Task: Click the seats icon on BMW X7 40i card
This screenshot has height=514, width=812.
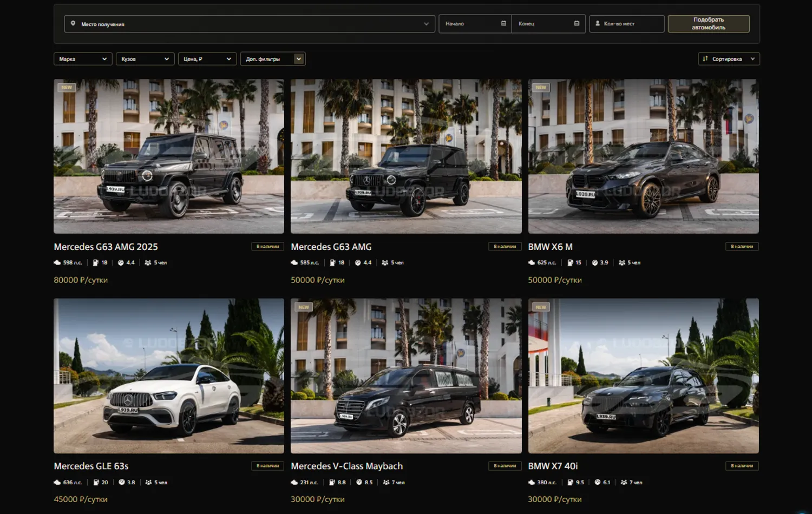Action: coord(624,483)
